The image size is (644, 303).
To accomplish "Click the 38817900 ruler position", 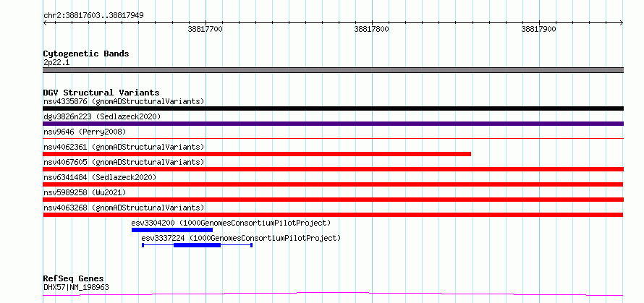I will click(538, 29).
